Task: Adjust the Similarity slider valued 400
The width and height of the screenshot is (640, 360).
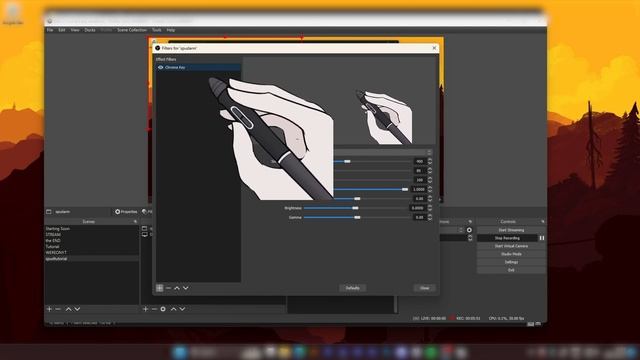Action: click(372, 162)
